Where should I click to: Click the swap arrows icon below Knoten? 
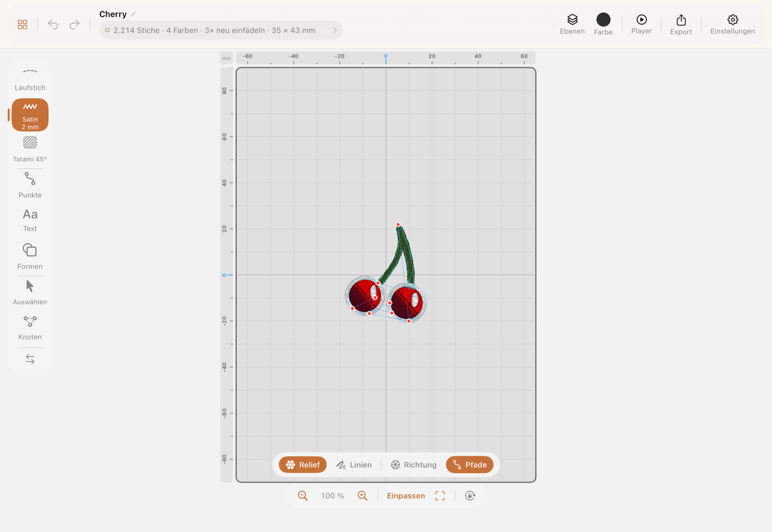click(x=30, y=359)
